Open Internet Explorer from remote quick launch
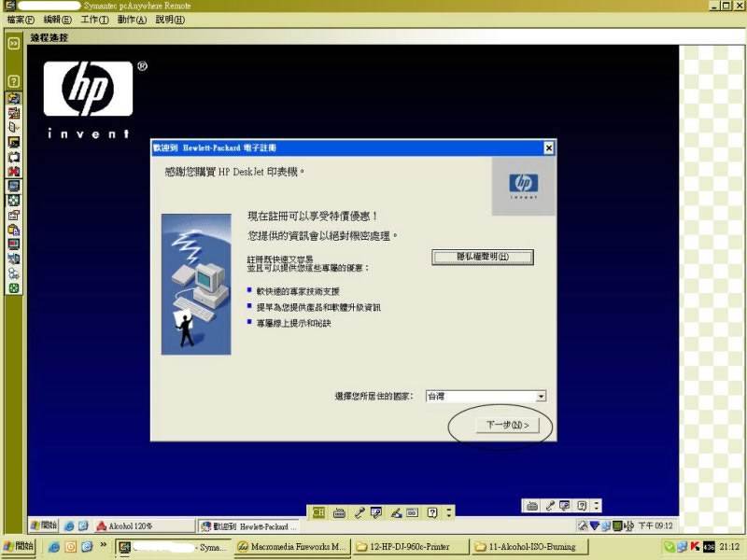 pos(69,526)
